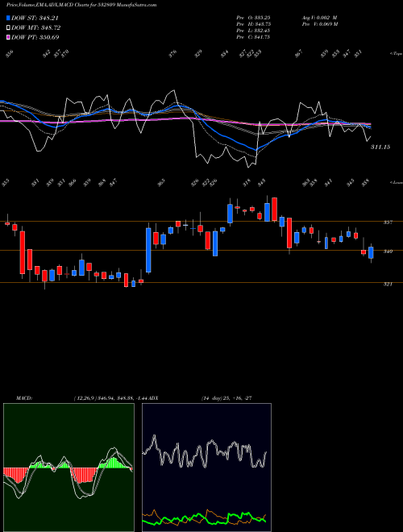Click the green +DI line in ADX panel
Image resolution: width=403 pixels, height=532 pixels.
(204, 518)
